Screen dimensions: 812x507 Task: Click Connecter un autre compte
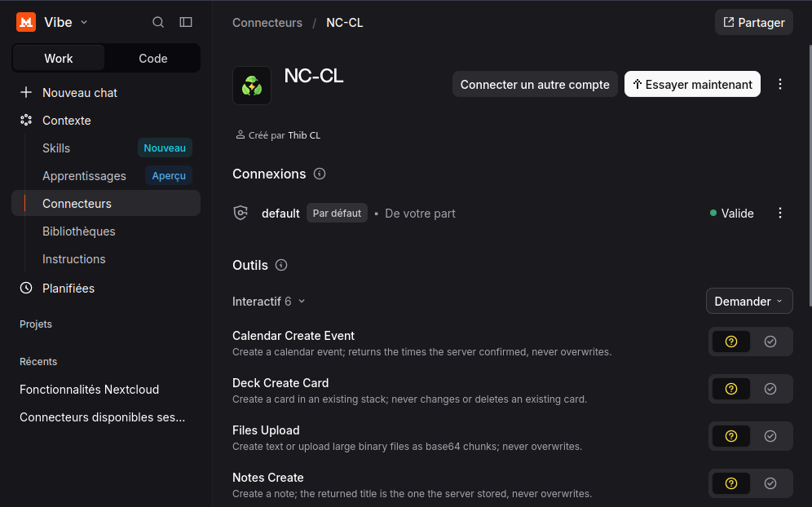click(535, 84)
